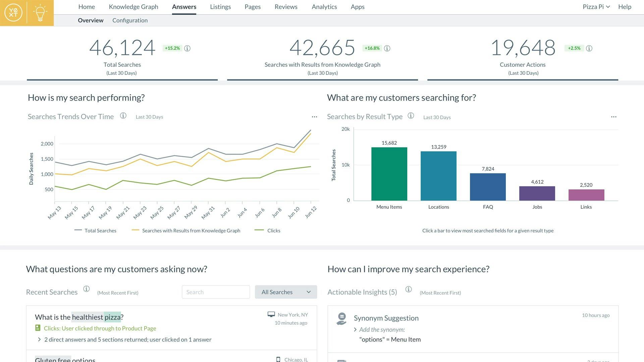Click info icon beside Recent Searches
Image resolution: width=644 pixels, height=362 pixels.
86,289
